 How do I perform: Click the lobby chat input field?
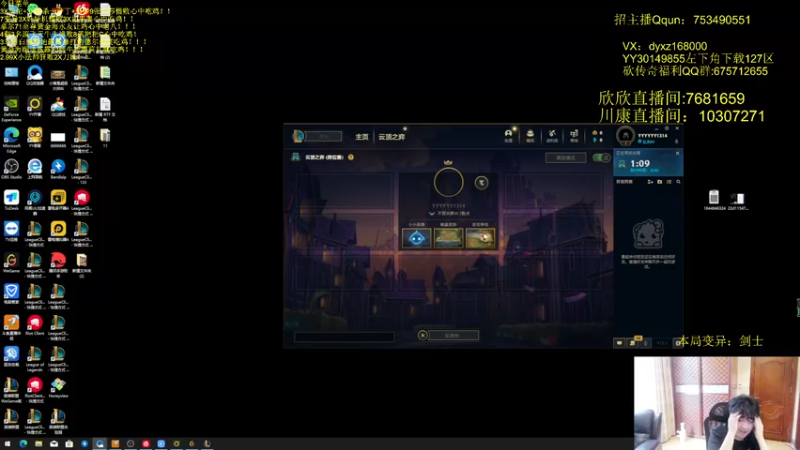(x=344, y=337)
